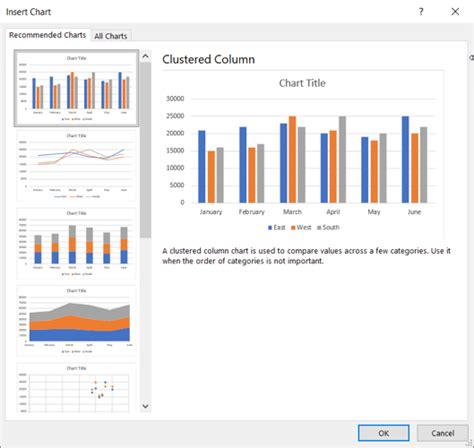Confirm with the OK button
The height and width of the screenshot is (448, 474).
(383, 433)
